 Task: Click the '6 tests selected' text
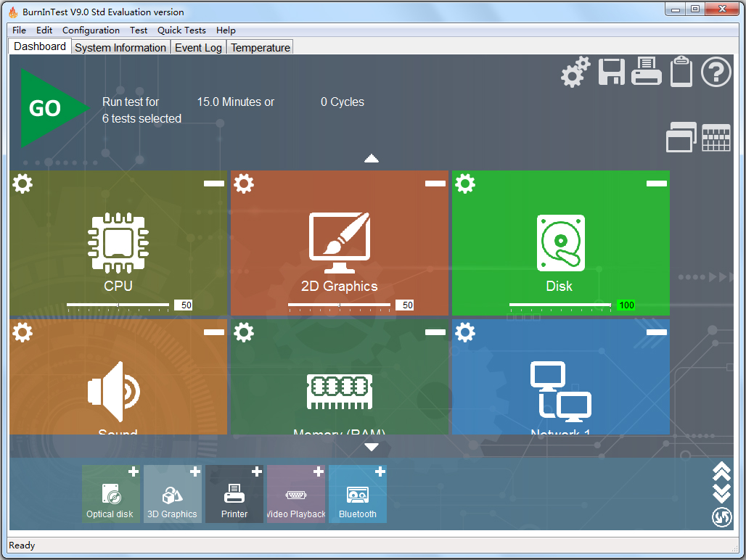pyautogui.click(x=142, y=118)
